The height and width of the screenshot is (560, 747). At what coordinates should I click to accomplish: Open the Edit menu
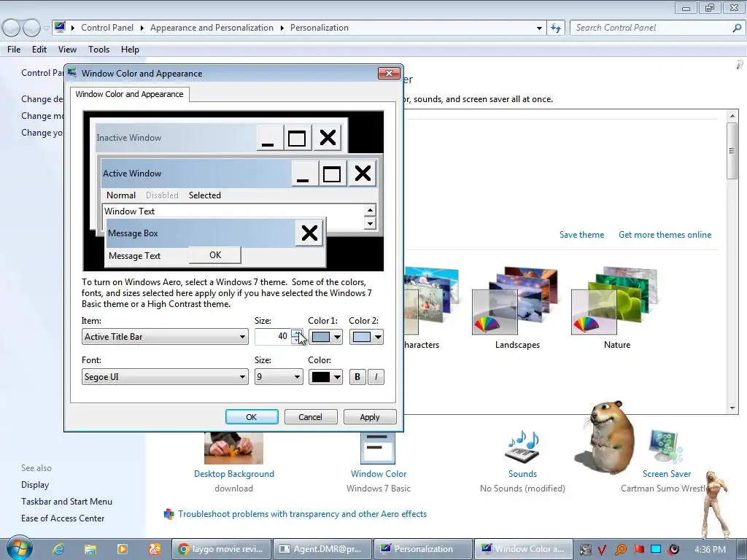(x=39, y=50)
